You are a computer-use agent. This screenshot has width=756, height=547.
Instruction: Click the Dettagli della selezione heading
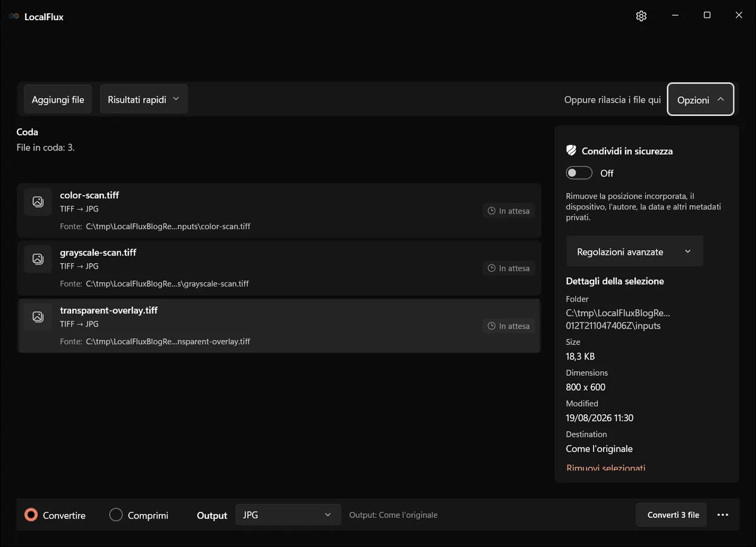point(615,281)
